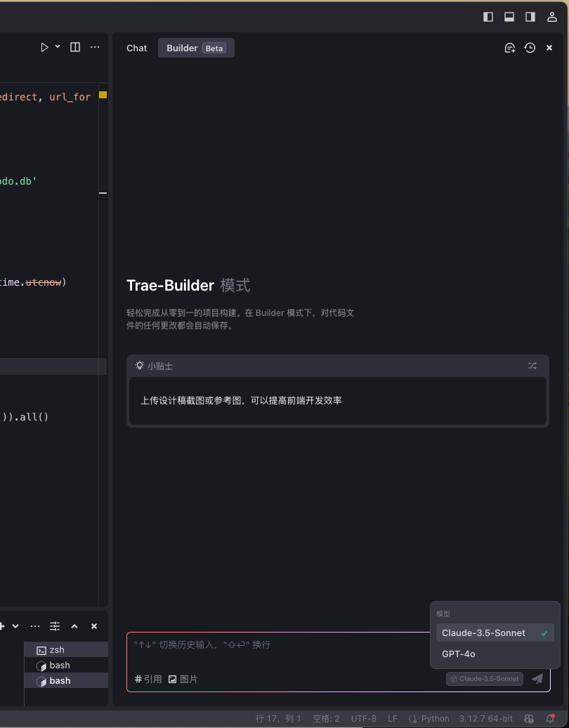The height and width of the screenshot is (728, 569).
Task: Start a new chat session icon
Action: [510, 48]
